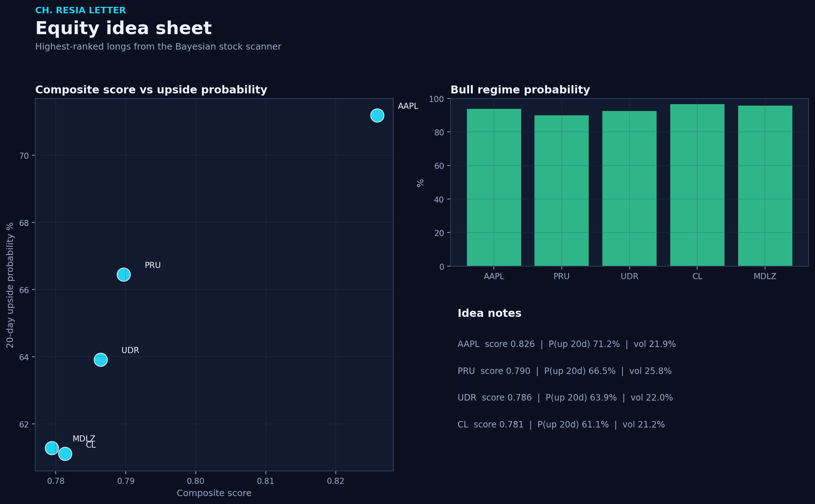Click the 0.81 x-axis tick label
Image resolution: width=815 pixels, height=504 pixels.
(x=266, y=481)
